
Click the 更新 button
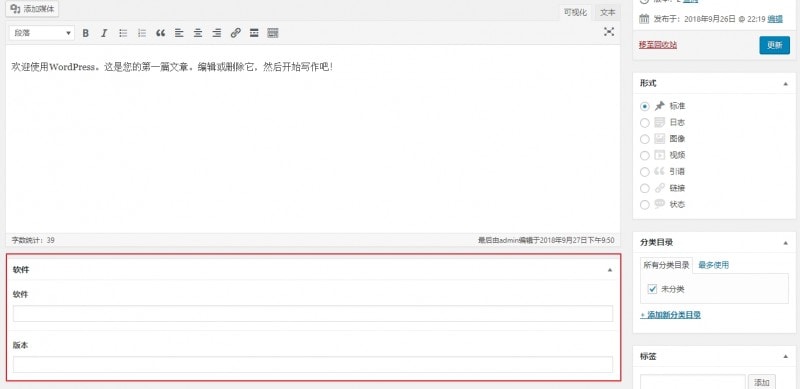click(774, 45)
